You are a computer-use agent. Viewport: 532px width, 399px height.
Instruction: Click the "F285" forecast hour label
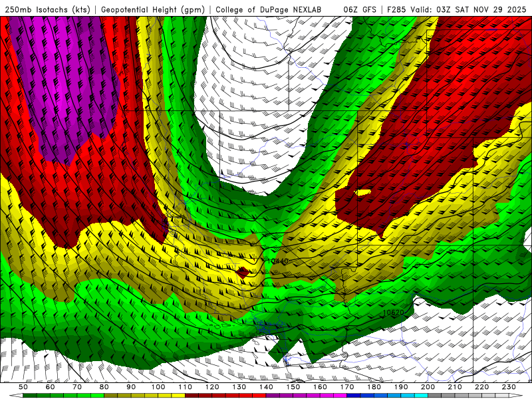396,9
